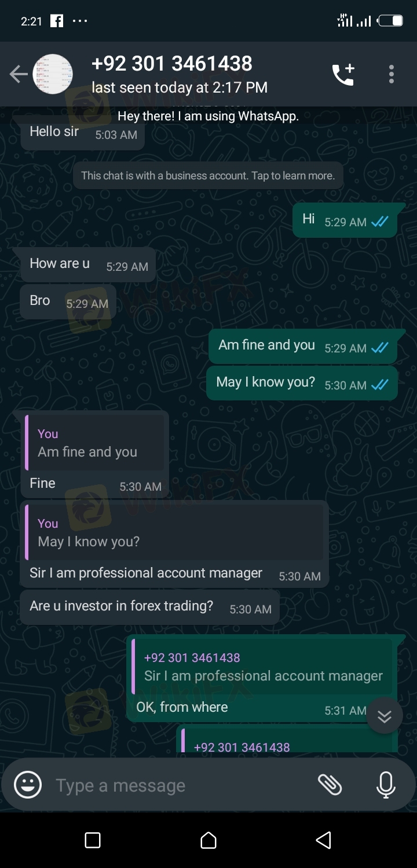Screen dimensions: 417x868
Task: Tap the quoted 'Am fine and you' reply
Action: pos(94,443)
